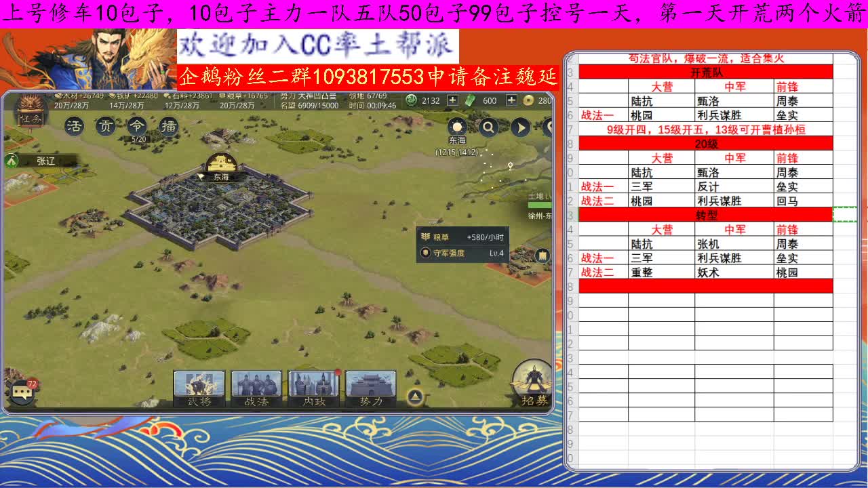
Task: Open the 武将 generals panel
Action: pos(199,388)
